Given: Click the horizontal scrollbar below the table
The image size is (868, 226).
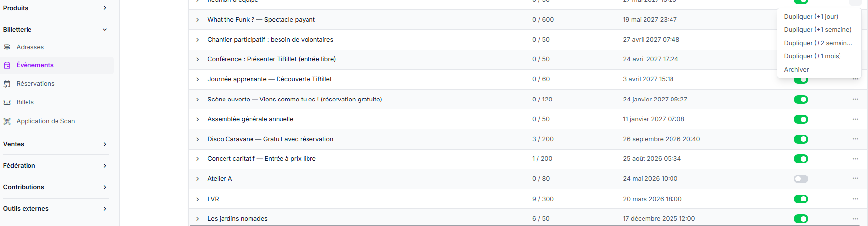Looking at the screenshot, I should [x=524, y=225].
